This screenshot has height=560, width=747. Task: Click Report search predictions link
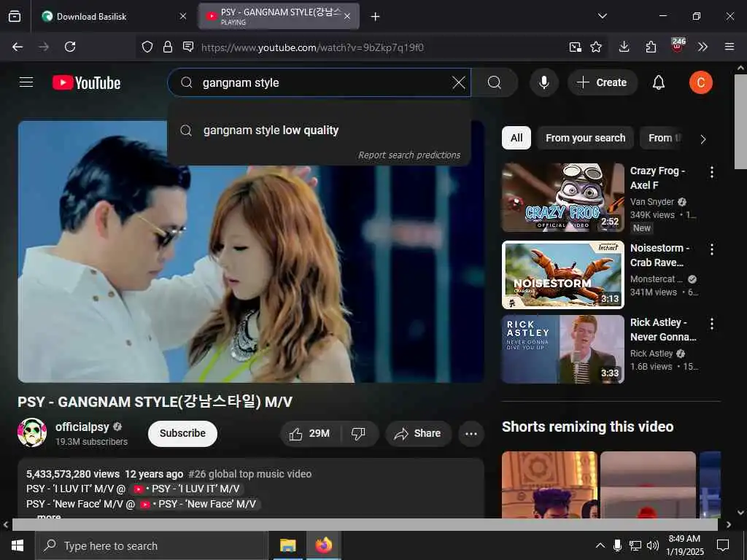[409, 155]
